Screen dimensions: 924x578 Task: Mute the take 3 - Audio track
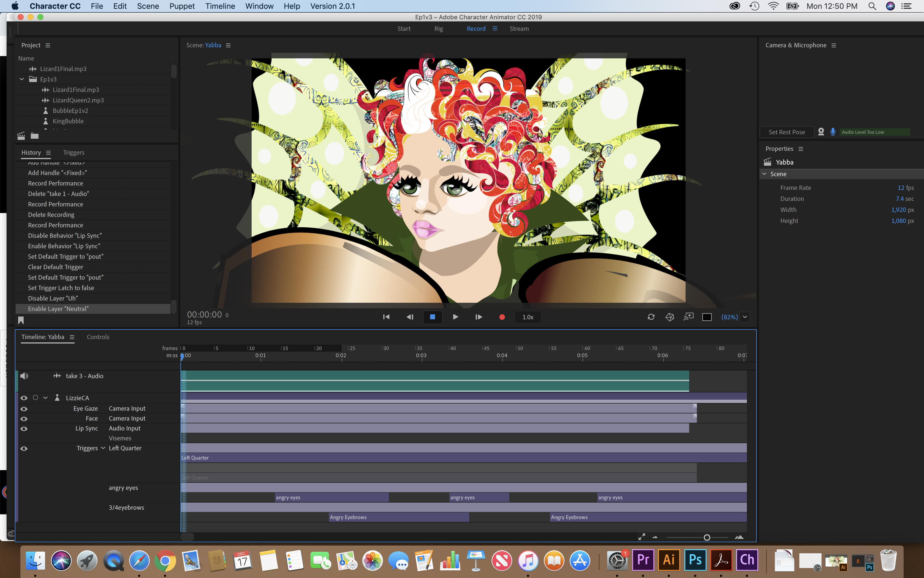click(x=24, y=376)
